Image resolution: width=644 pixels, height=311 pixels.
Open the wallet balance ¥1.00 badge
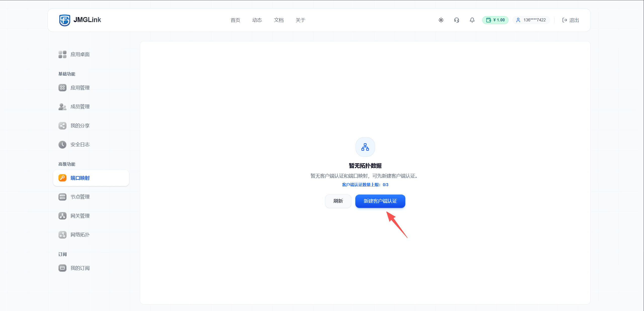coord(495,20)
